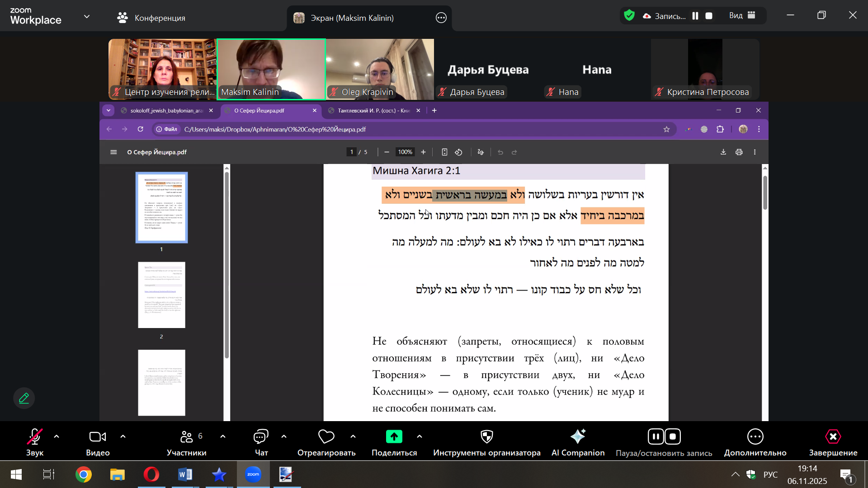
Task: Open host tools shield icon
Action: 486,437
